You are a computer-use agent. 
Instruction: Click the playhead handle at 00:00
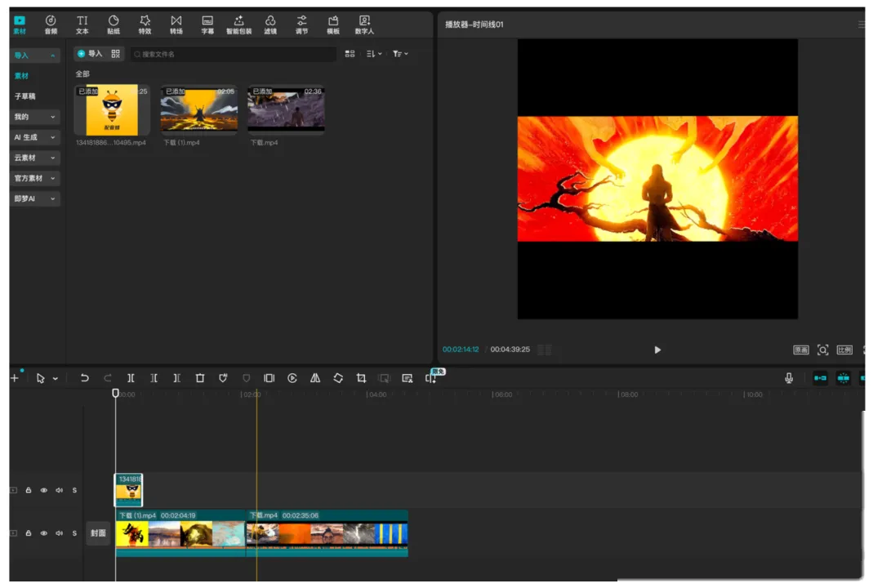(x=115, y=394)
